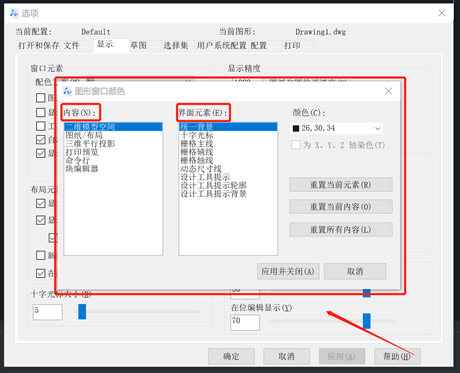Screen dimensions: 460x373
Task: Toggle unchecked 窗口元素 checkbox starting with 图
Action: (41, 98)
